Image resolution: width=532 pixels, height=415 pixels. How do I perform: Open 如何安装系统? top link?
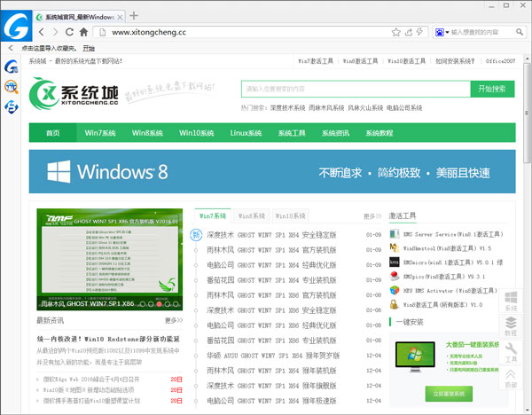point(455,61)
